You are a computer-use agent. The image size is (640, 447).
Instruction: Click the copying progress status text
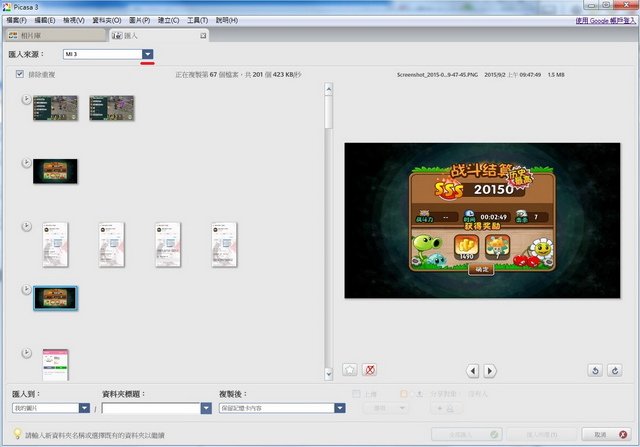click(x=239, y=74)
